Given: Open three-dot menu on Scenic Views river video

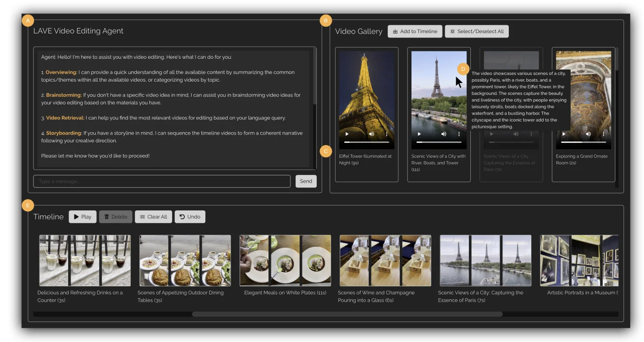Looking at the screenshot, I should (459, 134).
